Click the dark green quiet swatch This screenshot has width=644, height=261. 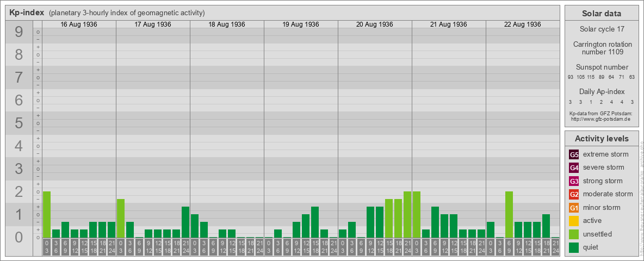(x=574, y=247)
